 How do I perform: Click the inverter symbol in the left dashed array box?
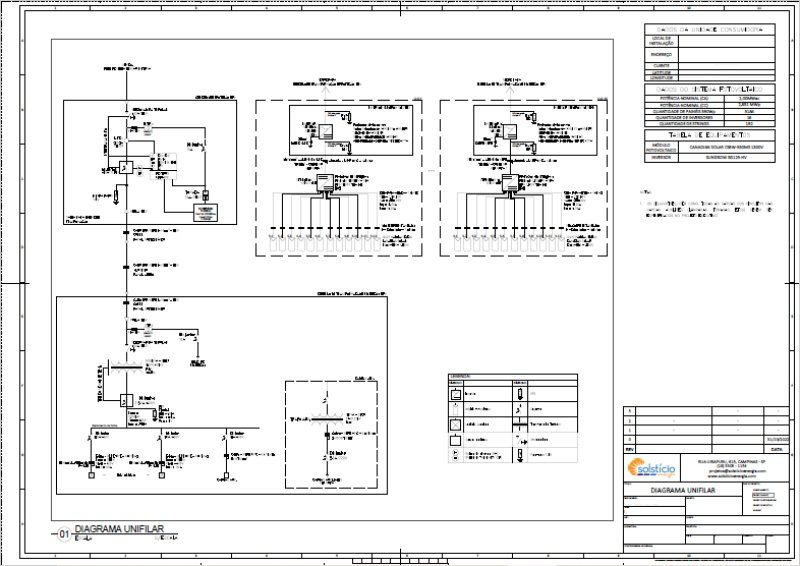click(325, 182)
